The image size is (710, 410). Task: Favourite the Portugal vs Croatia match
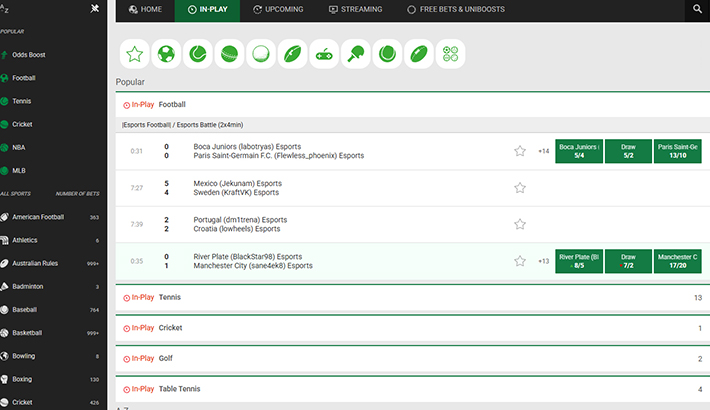click(x=520, y=224)
